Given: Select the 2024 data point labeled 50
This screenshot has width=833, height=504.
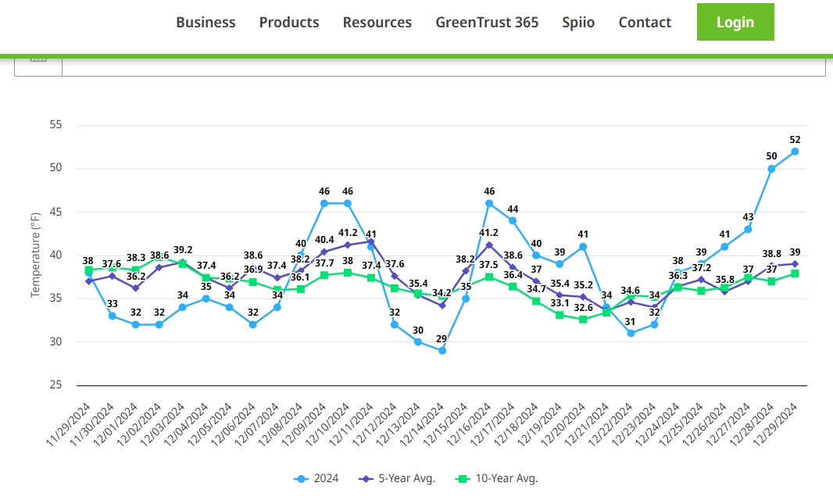Looking at the screenshot, I should (x=771, y=169).
